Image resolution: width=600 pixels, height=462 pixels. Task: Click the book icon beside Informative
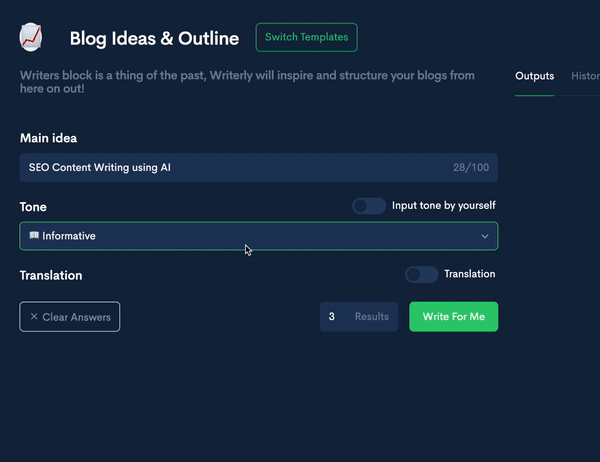pyautogui.click(x=34, y=236)
